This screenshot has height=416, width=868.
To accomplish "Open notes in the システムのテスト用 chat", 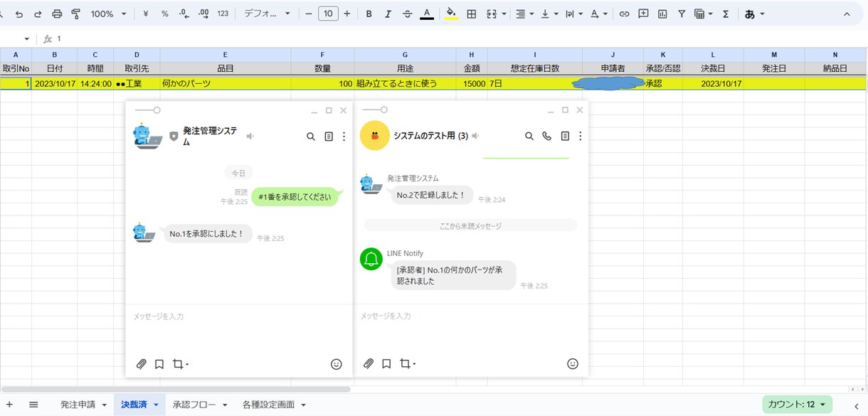I will (565, 136).
